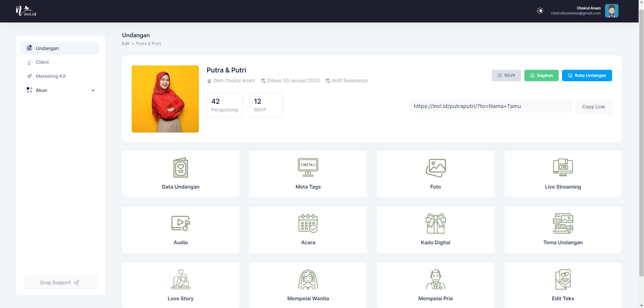Click the Edit breadcrumb link
644x308 pixels.
coord(126,44)
